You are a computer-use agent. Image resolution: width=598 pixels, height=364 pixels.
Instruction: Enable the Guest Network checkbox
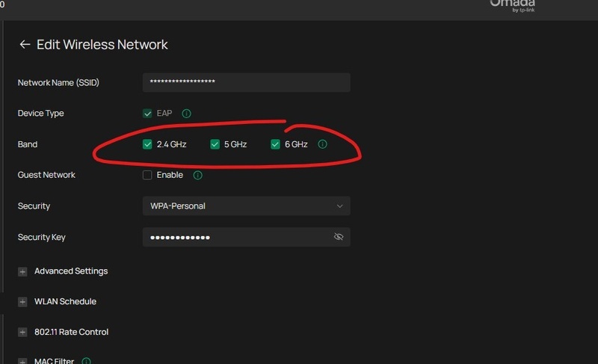tap(147, 175)
